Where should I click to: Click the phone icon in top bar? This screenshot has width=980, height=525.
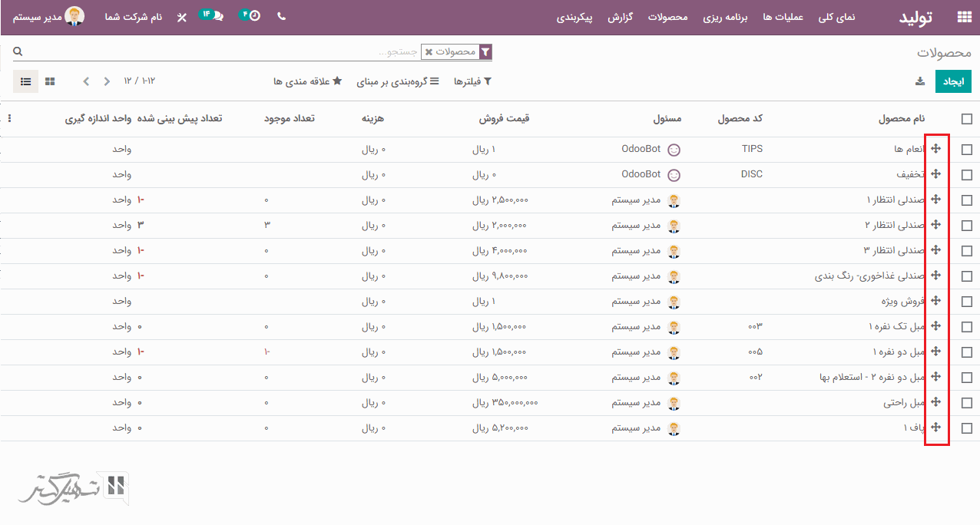click(x=281, y=16)
